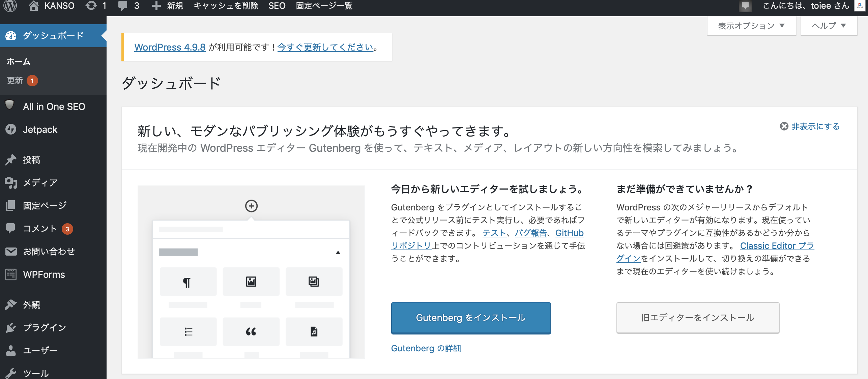Expand the ヘルプ dropdown
Viewport: 868px width, 379px height.
point(829,26)
